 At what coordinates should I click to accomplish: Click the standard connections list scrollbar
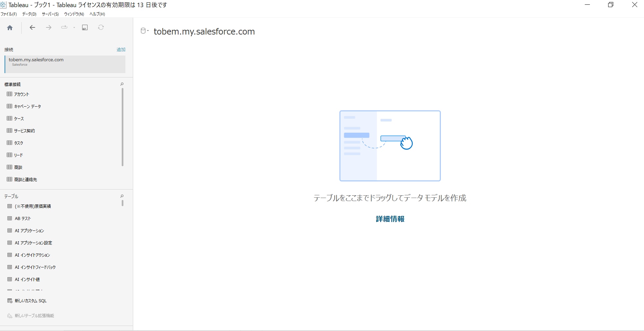(122, 127)
